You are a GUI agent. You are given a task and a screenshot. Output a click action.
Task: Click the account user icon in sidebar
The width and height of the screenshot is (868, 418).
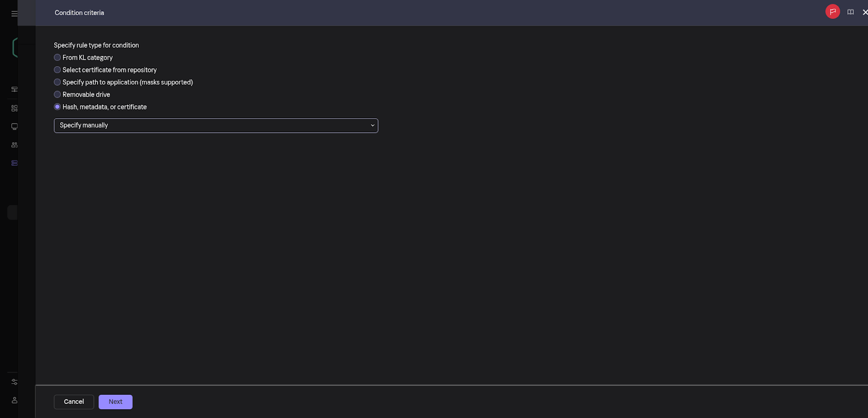[x=14, y=400]
